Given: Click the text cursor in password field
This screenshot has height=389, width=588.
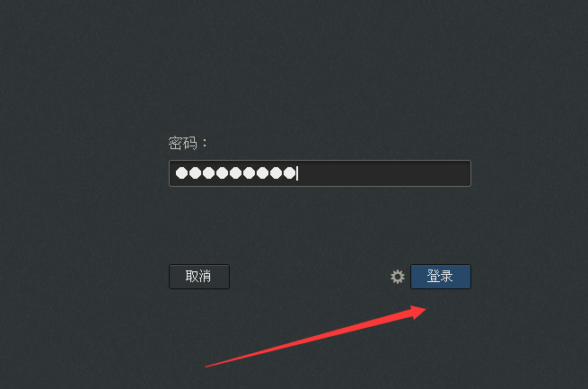Looking at the screenshot, I should [x=297, y=173].
